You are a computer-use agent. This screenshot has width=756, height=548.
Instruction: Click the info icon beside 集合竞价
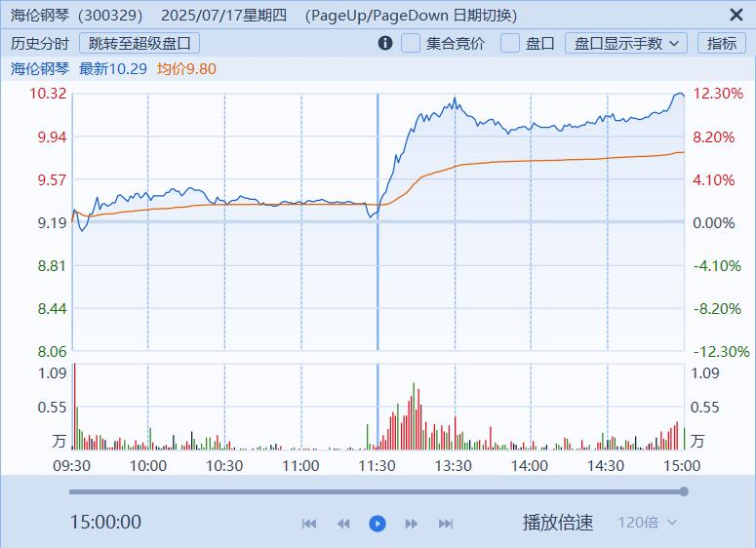coord(384,43)
